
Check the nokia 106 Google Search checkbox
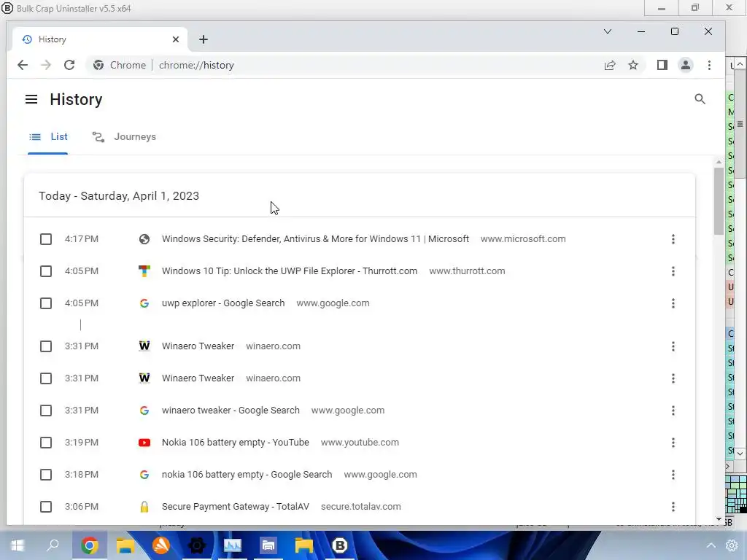[x=46, y=475]
